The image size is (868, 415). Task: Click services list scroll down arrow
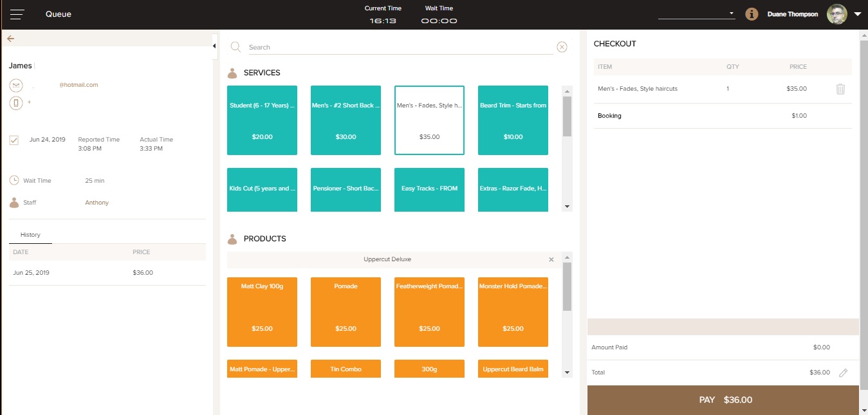coord(567,207)
